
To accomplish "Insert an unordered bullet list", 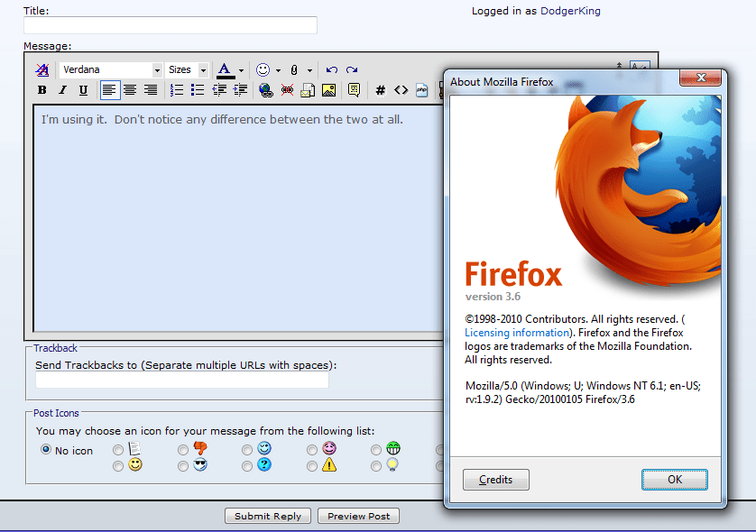I will [198, 90].
